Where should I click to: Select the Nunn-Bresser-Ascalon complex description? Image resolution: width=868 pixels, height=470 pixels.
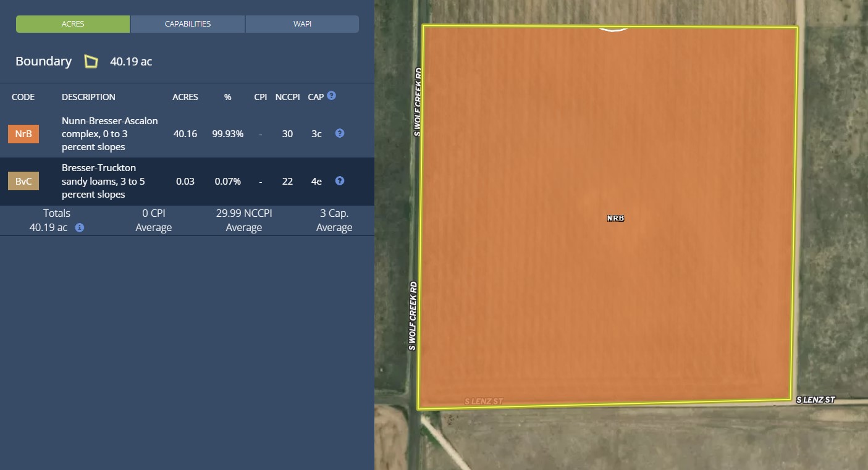click(x=110, y=134)
